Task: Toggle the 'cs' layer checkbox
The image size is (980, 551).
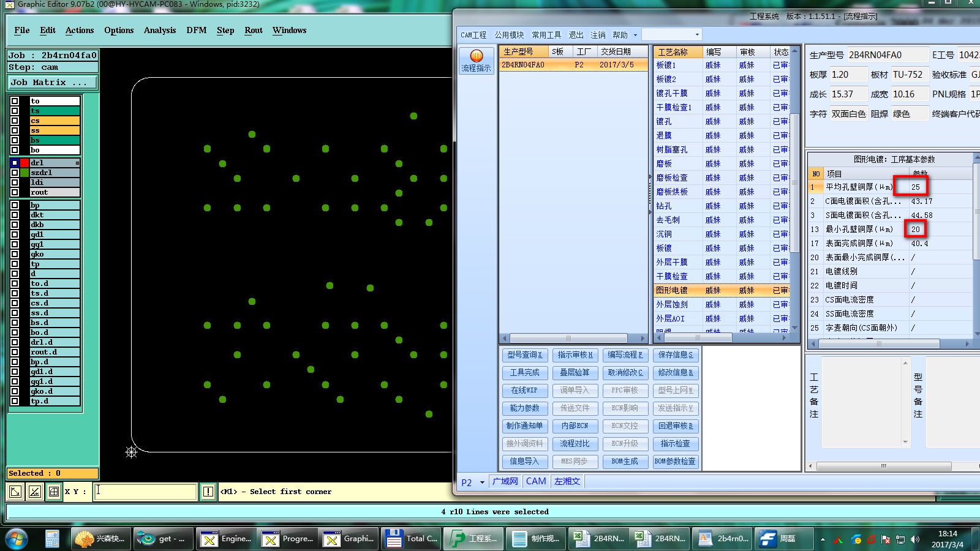Action: click(15, 121)
